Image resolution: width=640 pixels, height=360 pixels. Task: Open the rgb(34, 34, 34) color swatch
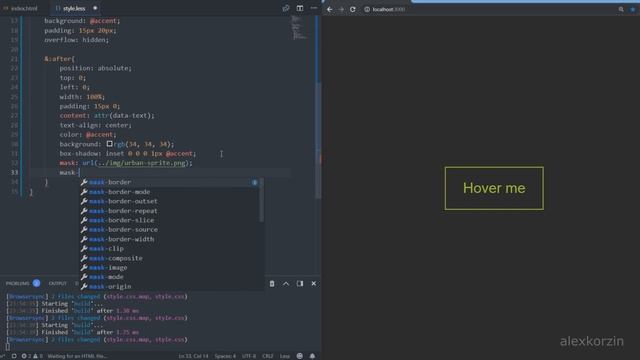pos(109,144)
